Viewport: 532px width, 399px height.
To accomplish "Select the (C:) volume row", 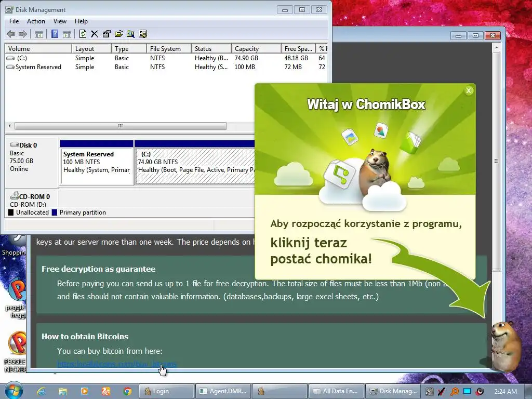I will coord(166,58).
